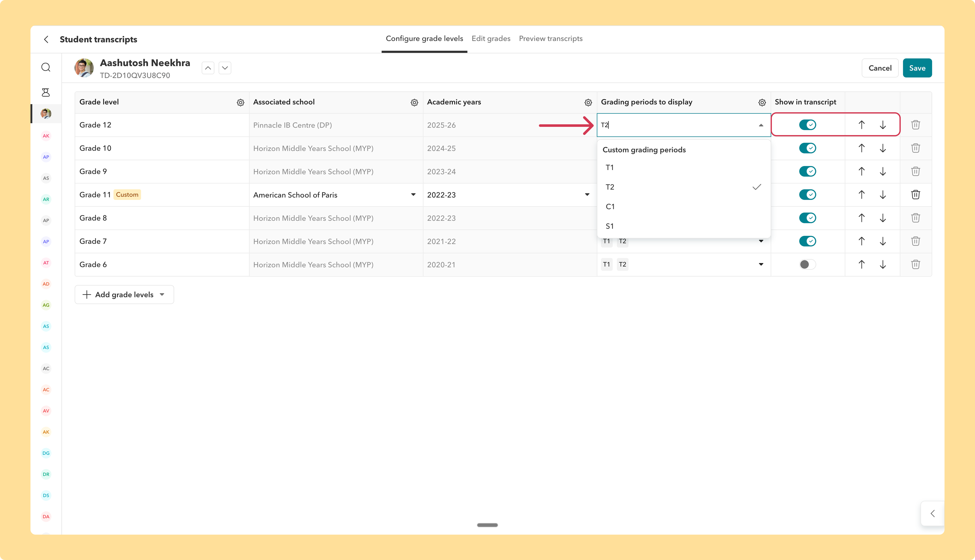
Task: Delete the Grade 12 row
Action: (916, 125)
